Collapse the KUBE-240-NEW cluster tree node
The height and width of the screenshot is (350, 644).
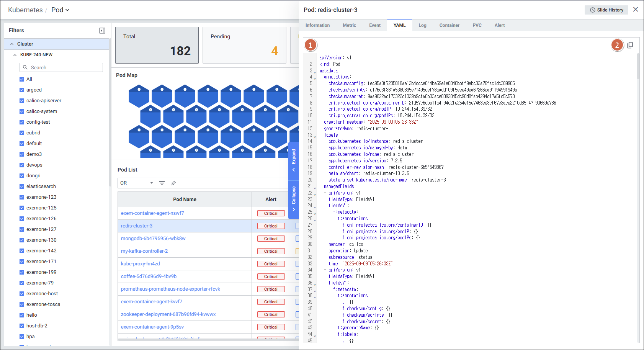(15, 55)
